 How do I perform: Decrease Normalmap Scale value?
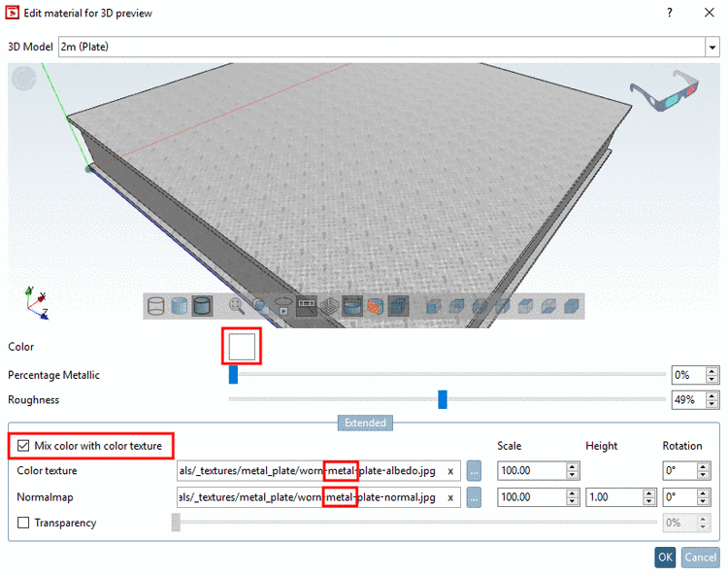[573, 501]
